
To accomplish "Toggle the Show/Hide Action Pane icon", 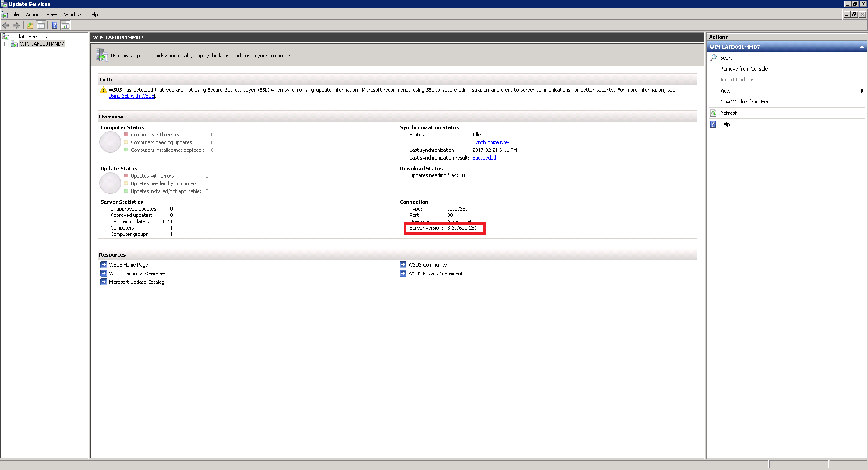I will tap(66, 25).
